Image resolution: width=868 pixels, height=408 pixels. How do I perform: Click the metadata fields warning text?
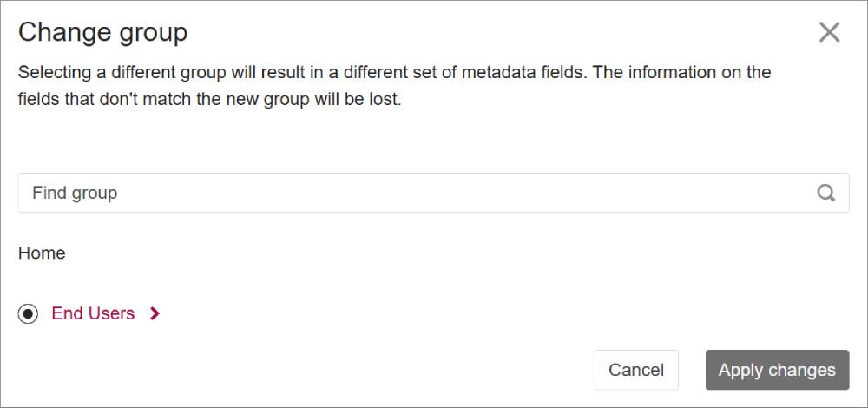(394, 85)
